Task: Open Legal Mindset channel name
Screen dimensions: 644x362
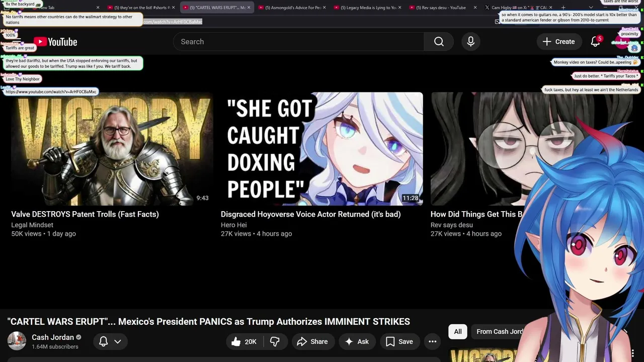Action: tap(32, 225)
